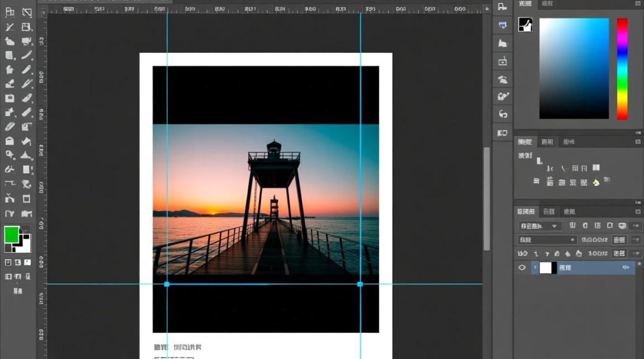Click the yellow highlighted adjustment icon
This screenshot has height=359, width=644.
click(596, 182)
